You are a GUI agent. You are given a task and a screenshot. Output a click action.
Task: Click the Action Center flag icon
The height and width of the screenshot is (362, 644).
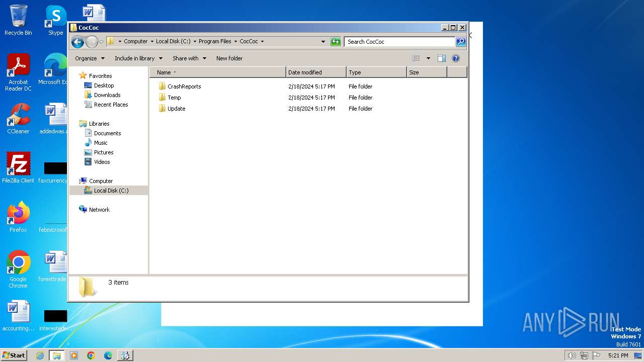[x=596, y=355]
